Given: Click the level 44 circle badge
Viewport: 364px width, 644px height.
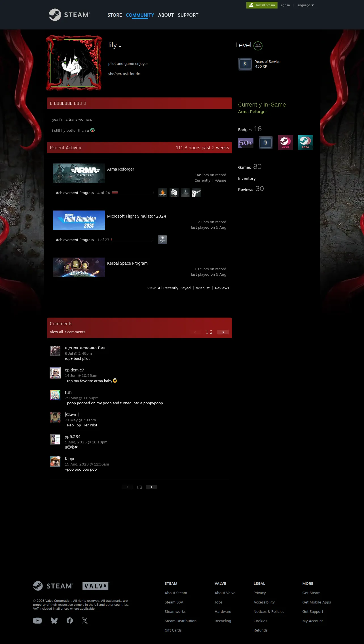Looking at the screenshot, I should pos(258,46).
